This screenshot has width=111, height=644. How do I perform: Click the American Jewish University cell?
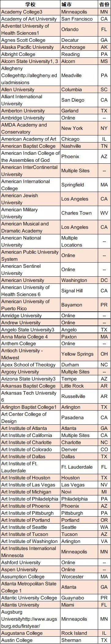click(30, 199)
